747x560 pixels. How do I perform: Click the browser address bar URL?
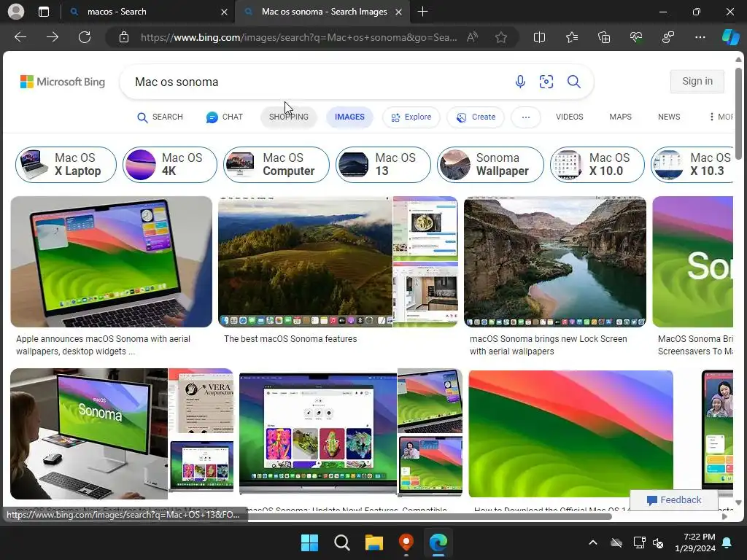pyautogui.click(x=298, y=37)
